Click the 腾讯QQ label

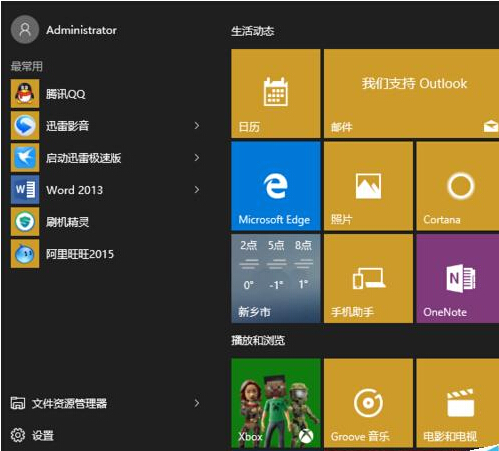click(x=66, y=94)
